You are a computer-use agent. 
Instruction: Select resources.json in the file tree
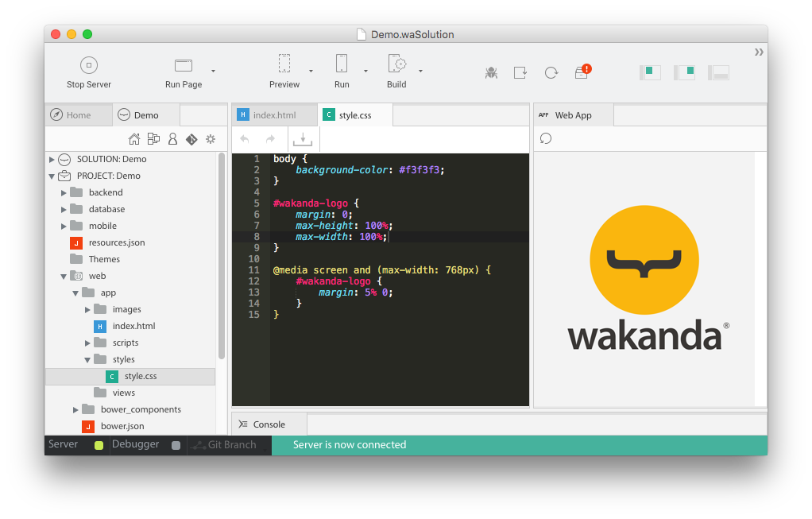[x=117, y=242]
